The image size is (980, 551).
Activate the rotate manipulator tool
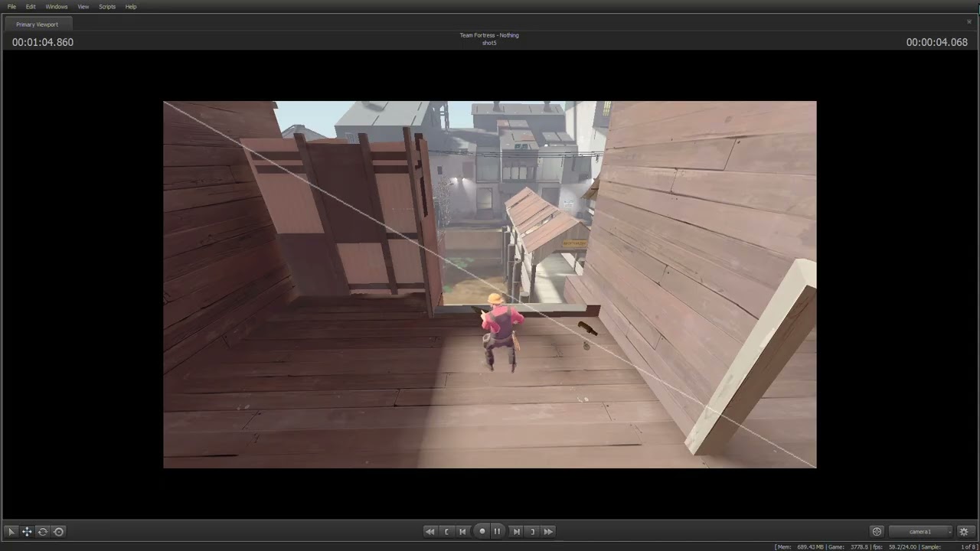(x=43, y=531)
